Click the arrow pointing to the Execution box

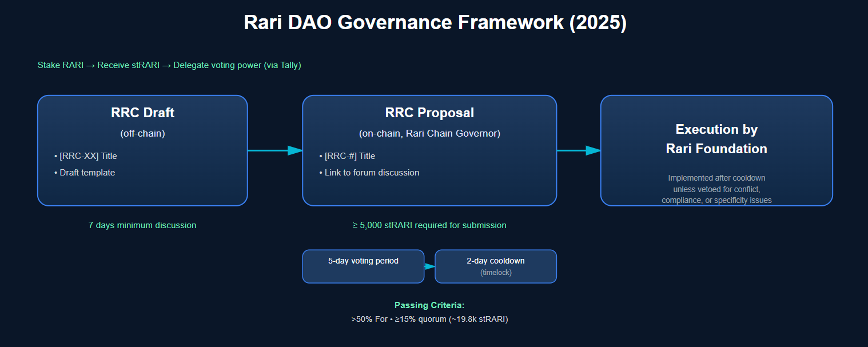578,150
